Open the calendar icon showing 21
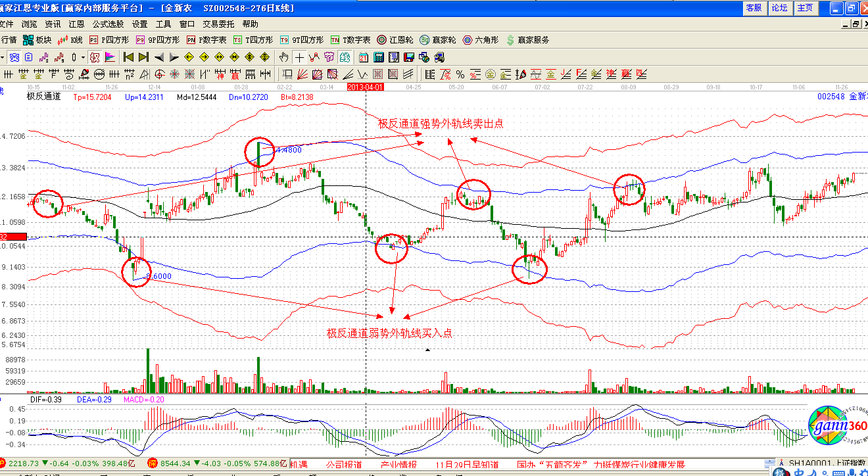This screenshot has height=476, width=868. coord(364,57)
